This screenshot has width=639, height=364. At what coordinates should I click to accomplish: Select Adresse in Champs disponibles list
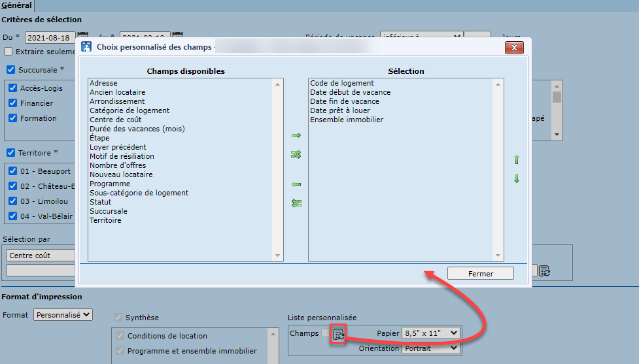pos(103,83)
